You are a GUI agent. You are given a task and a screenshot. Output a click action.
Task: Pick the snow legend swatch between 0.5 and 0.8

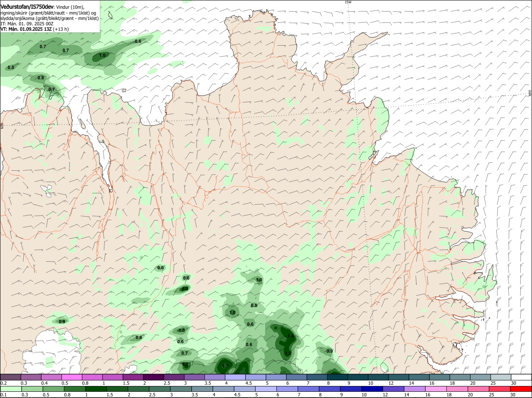pos(71,377)
